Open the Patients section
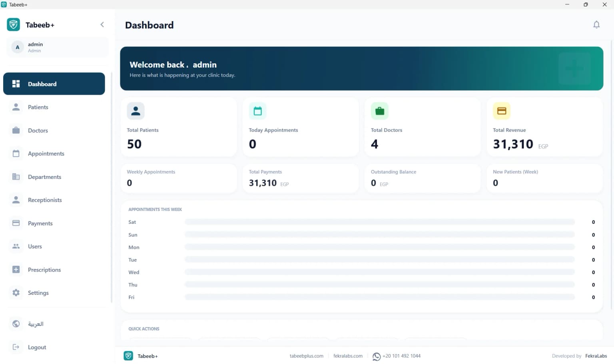 (x=54, y=107)
